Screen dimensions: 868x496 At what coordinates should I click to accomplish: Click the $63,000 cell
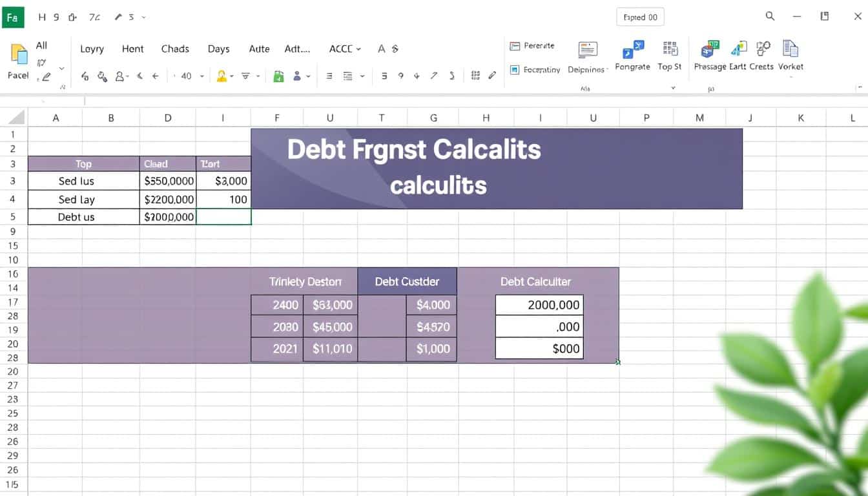coord(330,305)
